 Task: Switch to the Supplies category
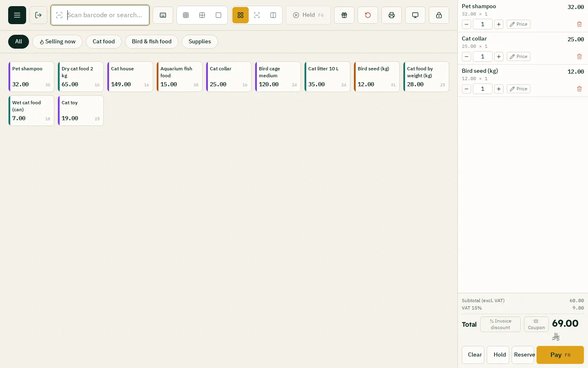tap(200, 42)
